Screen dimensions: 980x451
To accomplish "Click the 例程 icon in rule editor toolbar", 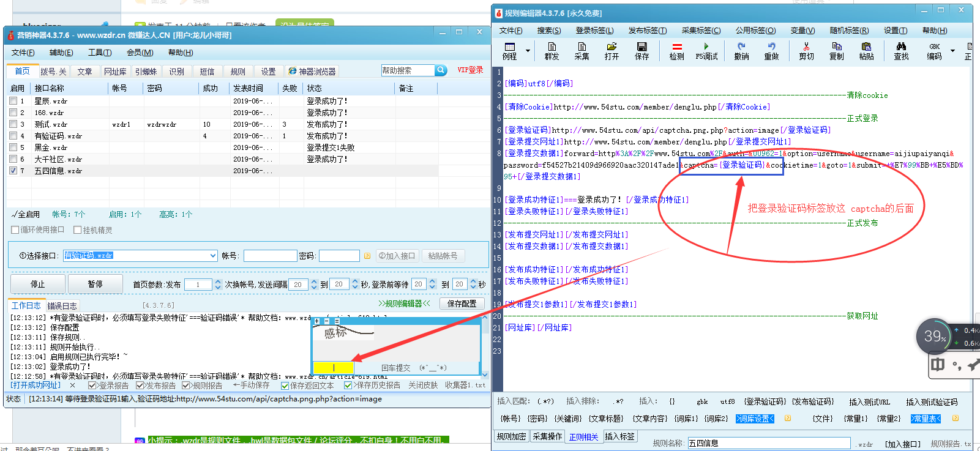I will point(509,51).
